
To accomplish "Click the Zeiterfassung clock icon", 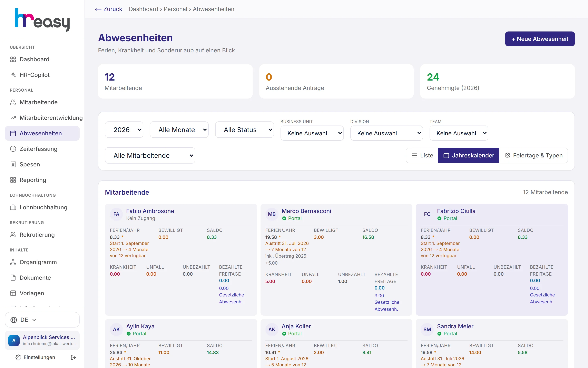I will point(13,149).
